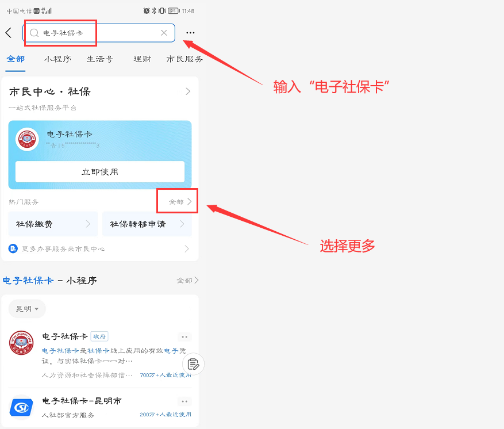The image size is (504, 429).
Task: Switch to the 市民服务 tab
Action: (184, 59)
